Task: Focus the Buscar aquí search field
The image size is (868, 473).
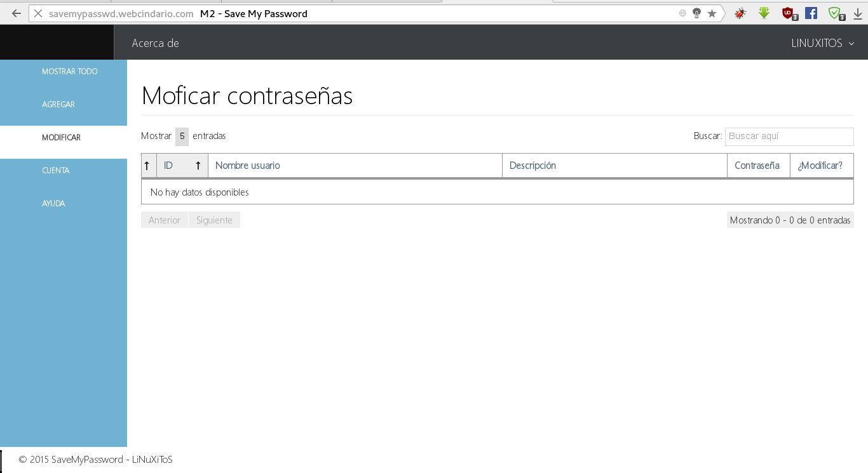Action: click(789, 137)
